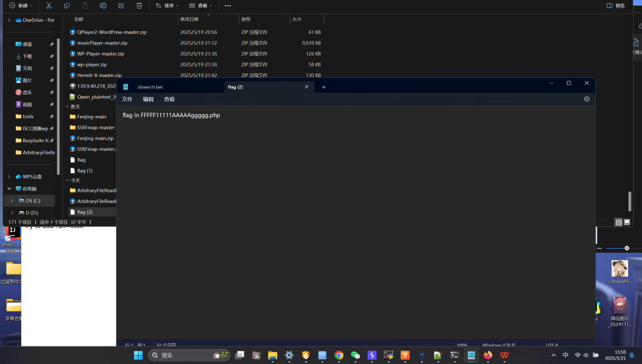This screenshot has height=364, width=642.
Task: Switch Explorer to details view icon
Action: tap(619, 222)
